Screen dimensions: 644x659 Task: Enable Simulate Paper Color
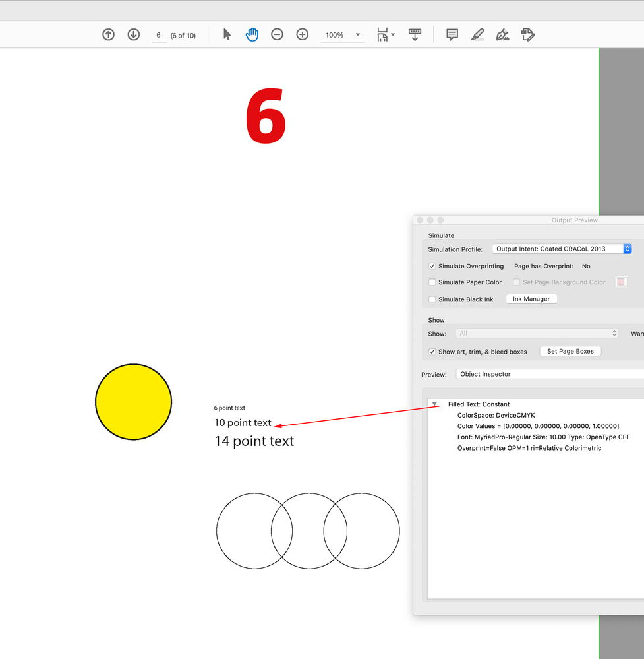[432, 282]
